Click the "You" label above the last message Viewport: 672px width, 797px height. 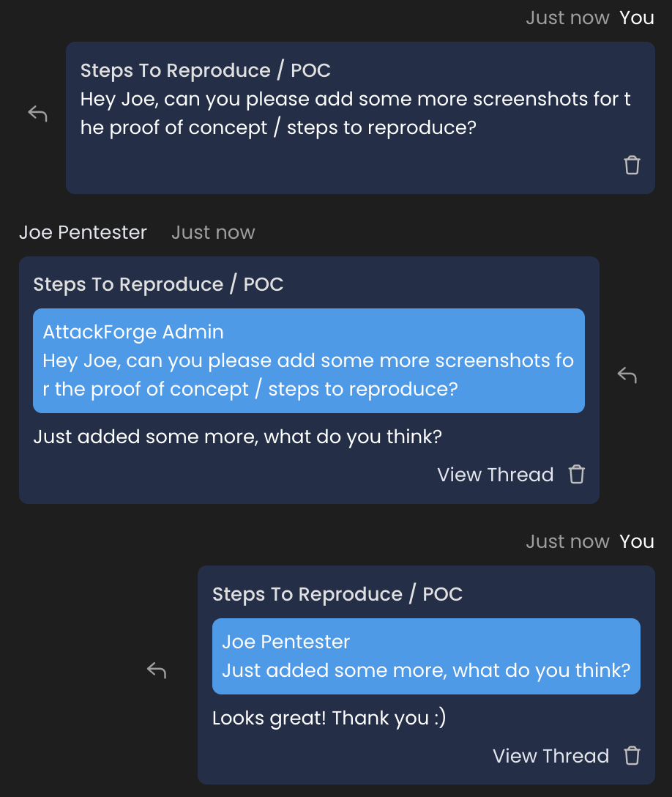(636, 542)
